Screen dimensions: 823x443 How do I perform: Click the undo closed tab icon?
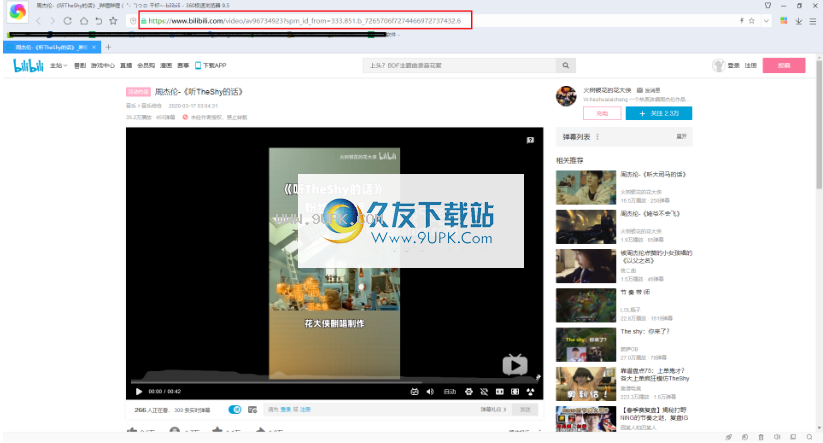[x=98, y=21]
